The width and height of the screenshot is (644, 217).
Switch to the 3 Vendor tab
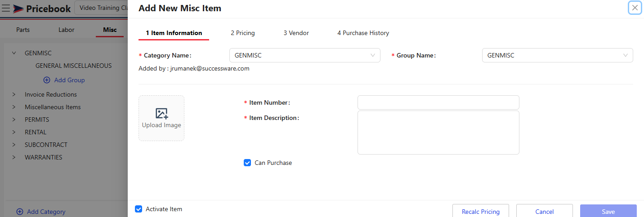[x=296, y=33]
